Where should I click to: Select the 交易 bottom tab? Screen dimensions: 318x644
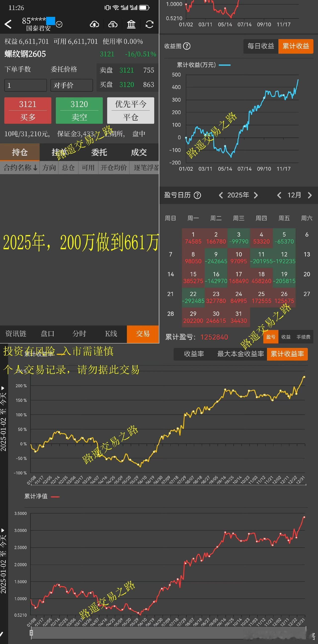[143, 334]
